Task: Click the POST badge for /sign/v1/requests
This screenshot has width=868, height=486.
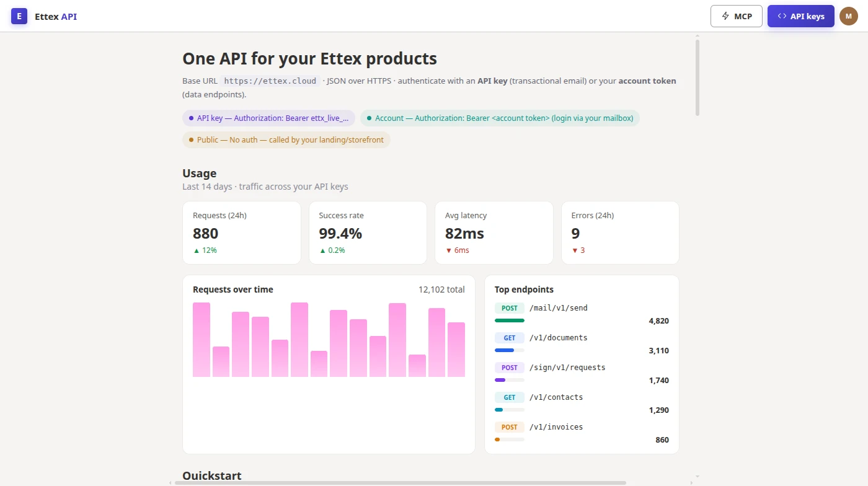Action: tap(510, 368)
